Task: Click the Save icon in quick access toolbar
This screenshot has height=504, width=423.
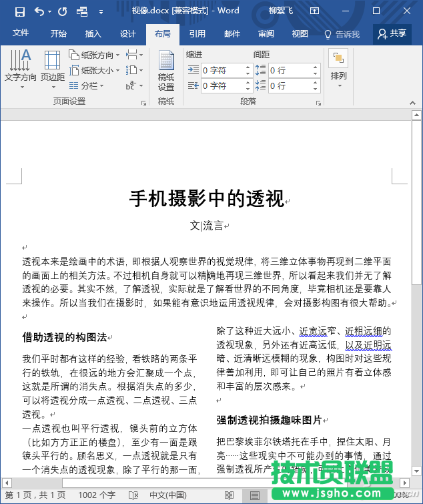Action: pyautogui.click(x=20, y=12)
